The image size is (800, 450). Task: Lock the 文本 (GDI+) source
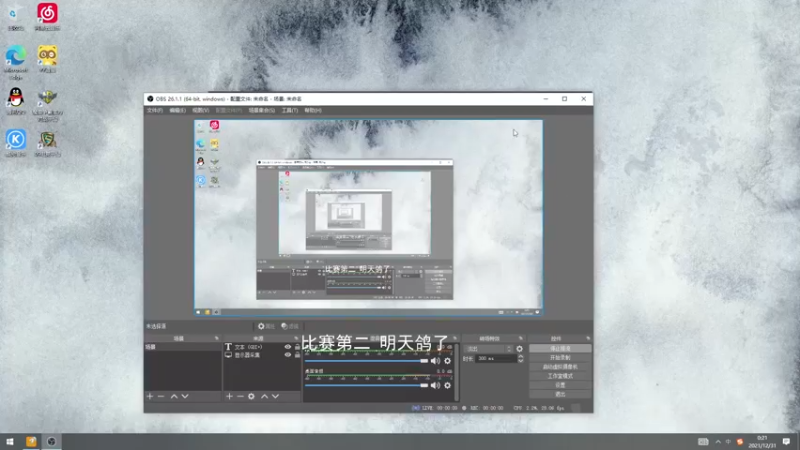pyautogui.click(x=297, y=347)
